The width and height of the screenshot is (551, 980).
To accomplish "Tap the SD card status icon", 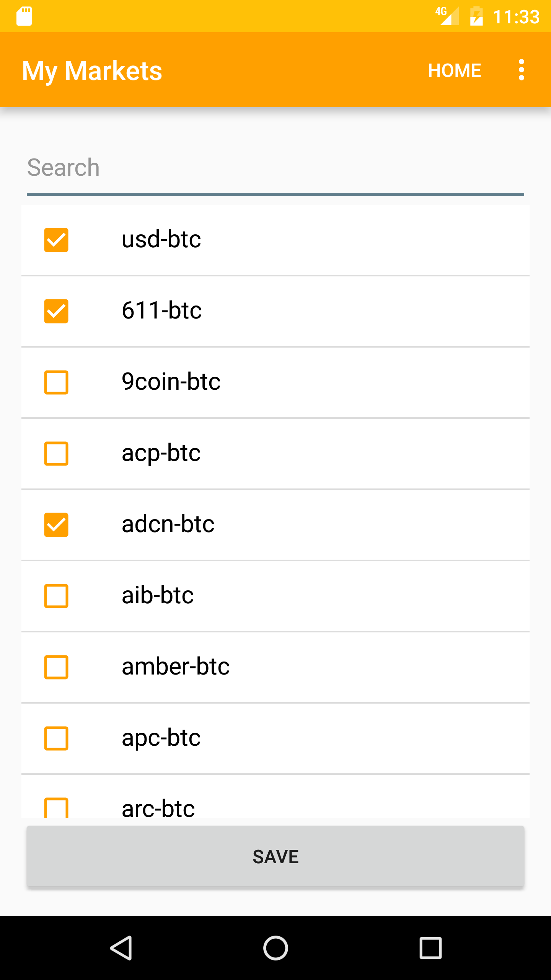I will [x=24, y=16].
